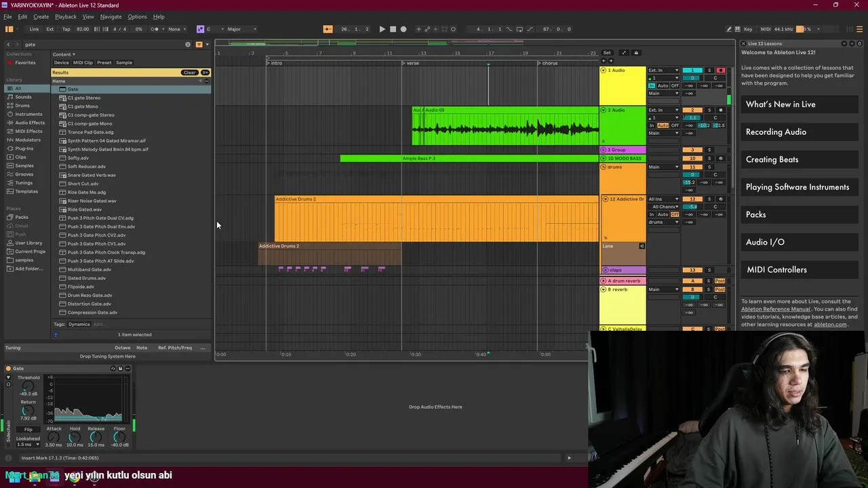Click the Gate Release knob
868x488 pixels.
tap(96, 438)
